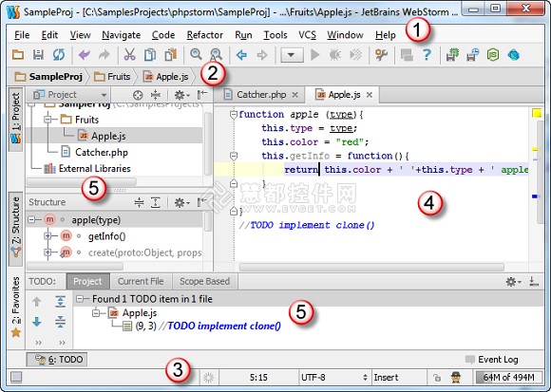Click Fruits breadcrumb in navigation bar
The height and width of the screenshot is (392, 551).
coord(112,77)
